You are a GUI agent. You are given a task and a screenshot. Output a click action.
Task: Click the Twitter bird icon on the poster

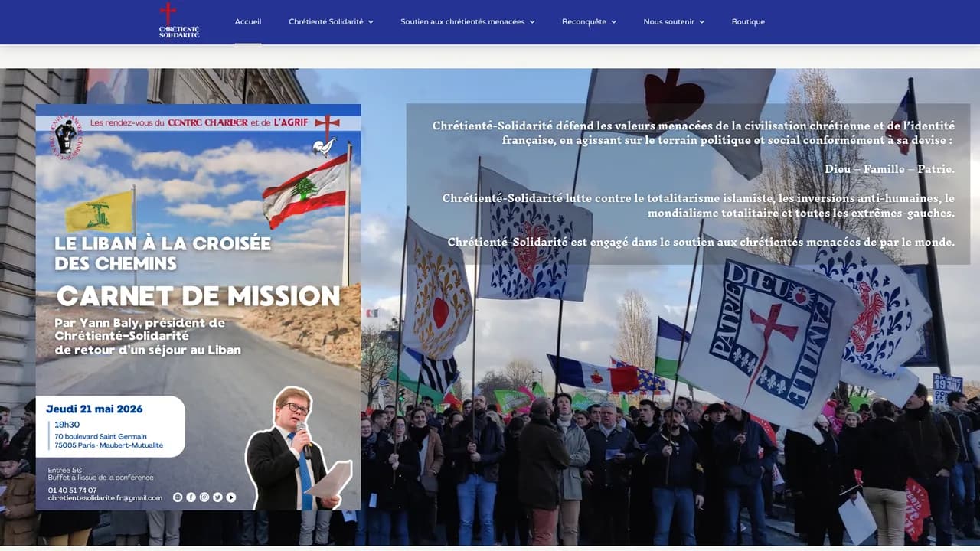pos(217,497)
